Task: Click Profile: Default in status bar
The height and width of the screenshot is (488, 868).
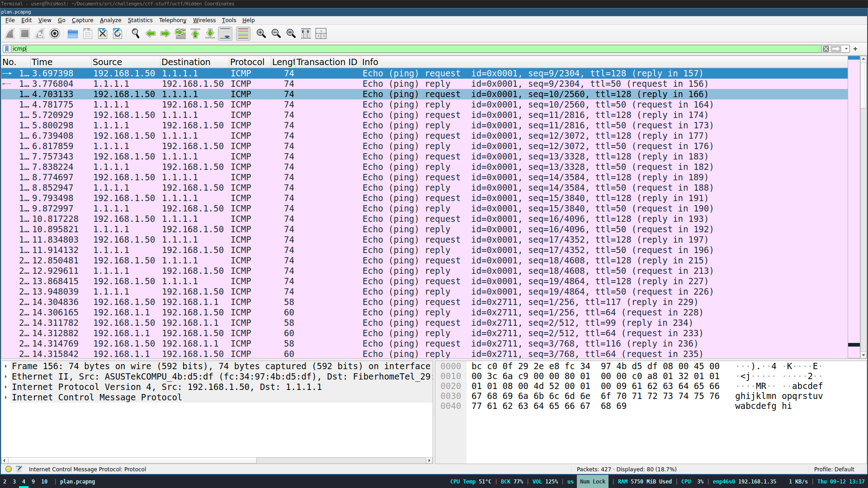Action: (x=834, y=469)
